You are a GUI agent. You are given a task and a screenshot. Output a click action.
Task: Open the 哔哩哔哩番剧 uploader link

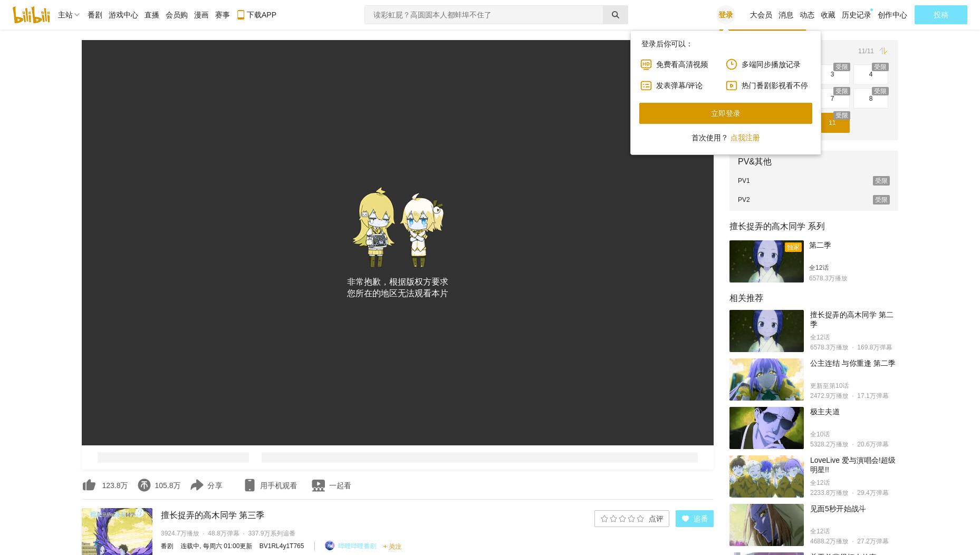(x=357, y=546)
